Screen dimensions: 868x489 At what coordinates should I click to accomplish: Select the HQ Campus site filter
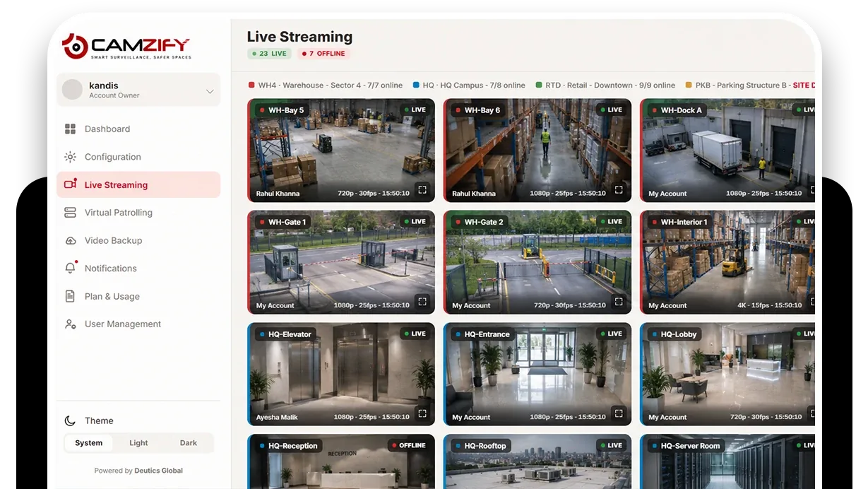(469, 86)
